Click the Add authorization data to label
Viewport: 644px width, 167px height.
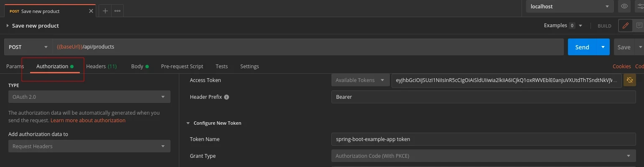click(x=38, y=134)
